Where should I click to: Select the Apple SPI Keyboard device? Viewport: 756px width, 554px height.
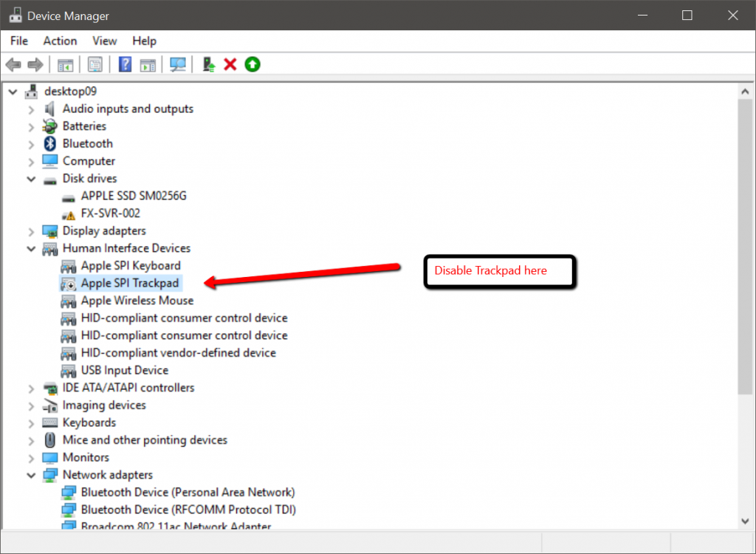tap(131, 265)
